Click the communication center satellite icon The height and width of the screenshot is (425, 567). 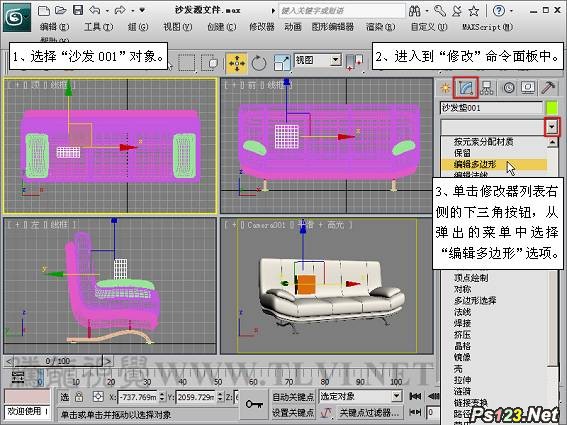coord(457,11)
